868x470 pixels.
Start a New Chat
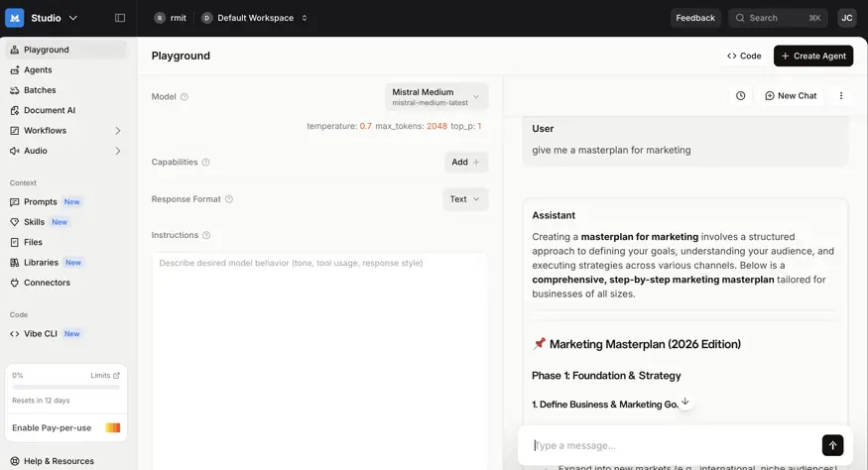click(791, 96)
